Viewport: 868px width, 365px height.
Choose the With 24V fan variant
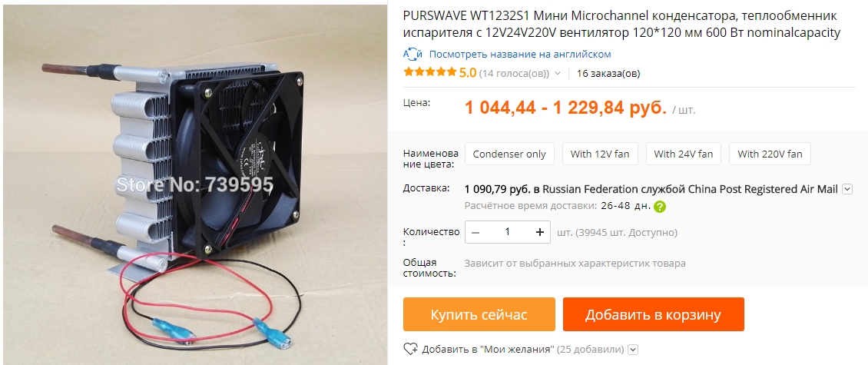point(684,154)
